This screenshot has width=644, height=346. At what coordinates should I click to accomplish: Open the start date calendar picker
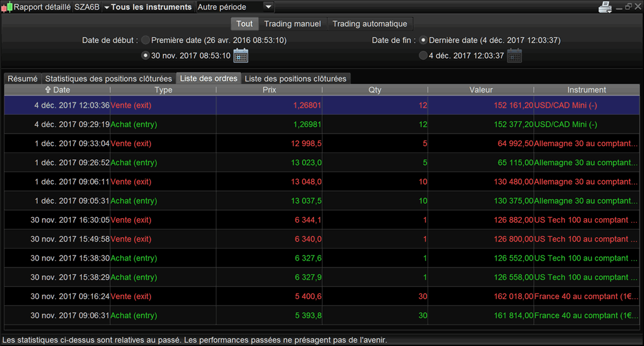click(240, 56)
